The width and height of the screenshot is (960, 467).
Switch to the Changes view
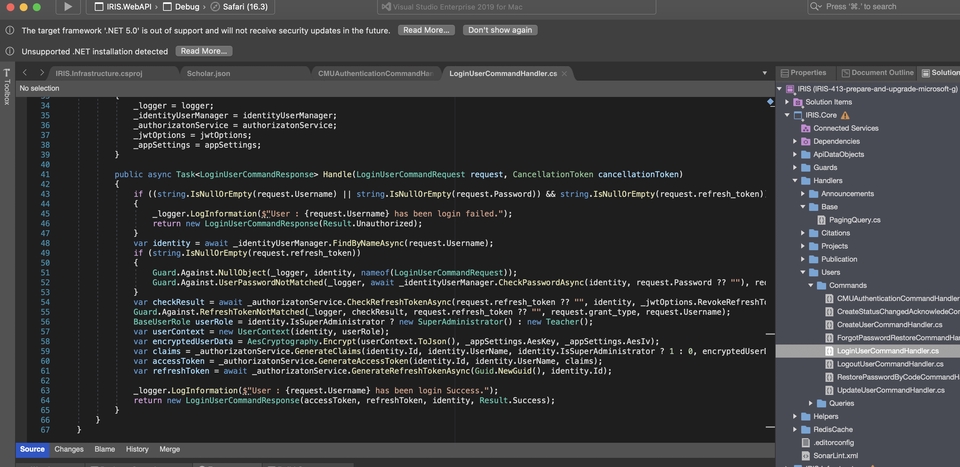(x=69, y=449)
